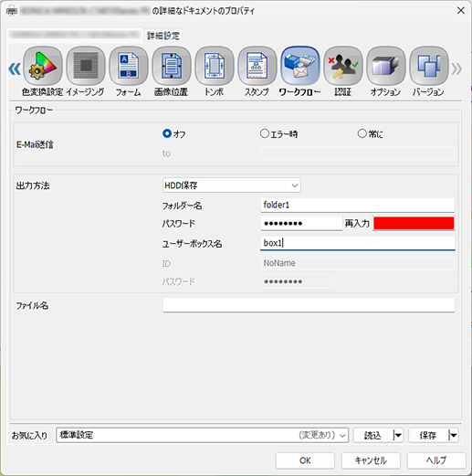Open the お気に入り 標準設定 dropdown
This screenshot has width=472, height=476.
pos(202,435)
